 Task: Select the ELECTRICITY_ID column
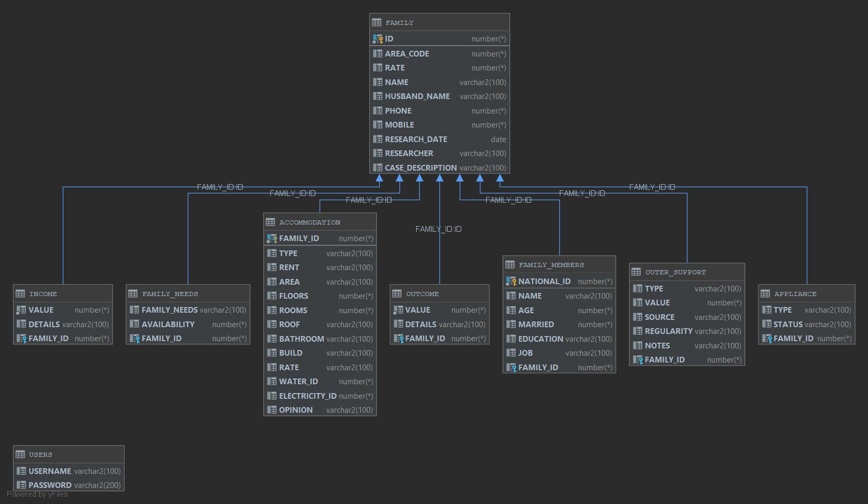click(x=320, y=396)
